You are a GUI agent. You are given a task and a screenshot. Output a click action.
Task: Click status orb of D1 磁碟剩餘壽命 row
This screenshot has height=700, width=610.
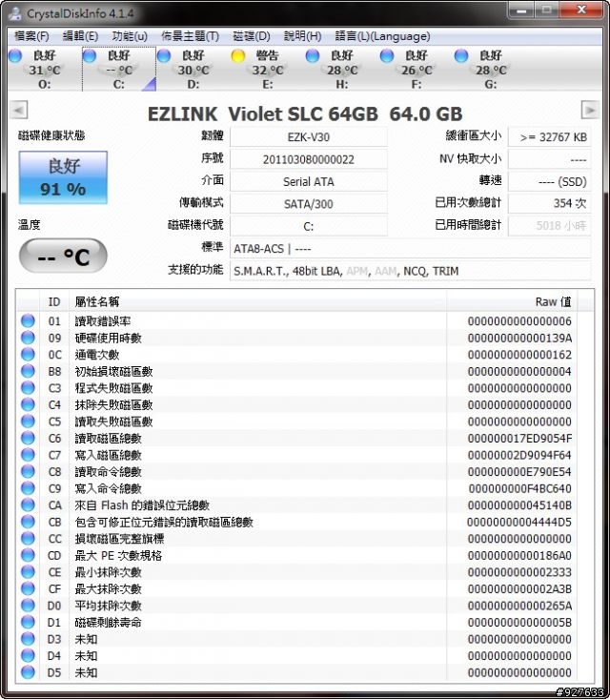point(28,622)
